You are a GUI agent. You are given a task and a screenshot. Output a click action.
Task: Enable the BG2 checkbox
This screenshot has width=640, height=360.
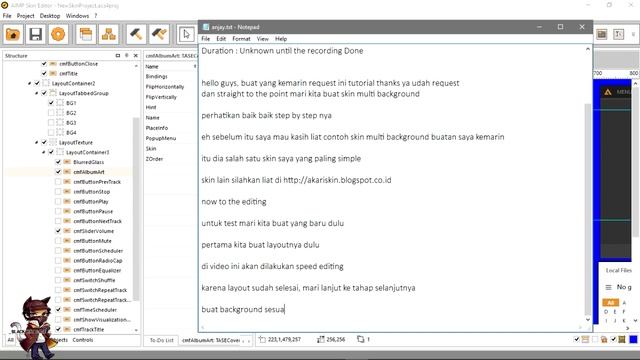51,113
